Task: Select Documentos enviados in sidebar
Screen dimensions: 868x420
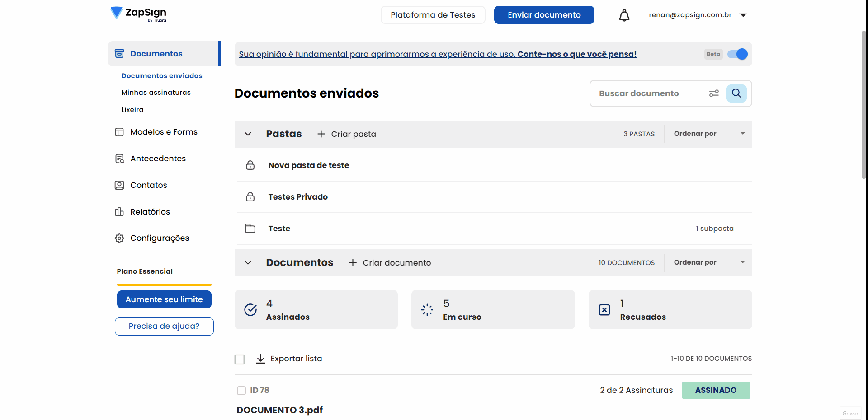Action: tap(162, 76)
